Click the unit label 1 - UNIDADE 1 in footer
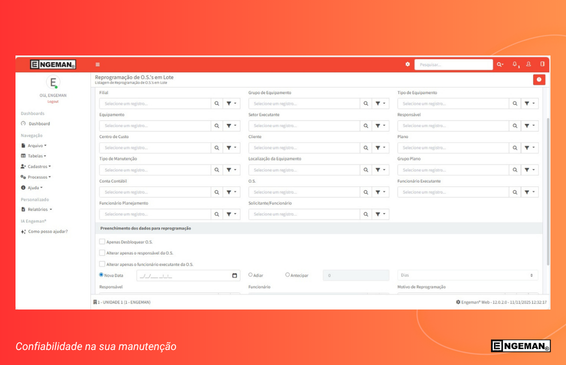Screen dimensions: 566x365 tap(122, 302)
